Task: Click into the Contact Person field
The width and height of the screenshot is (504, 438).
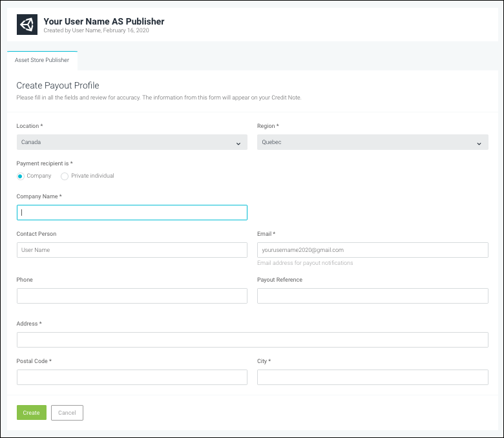Action: 132,250
